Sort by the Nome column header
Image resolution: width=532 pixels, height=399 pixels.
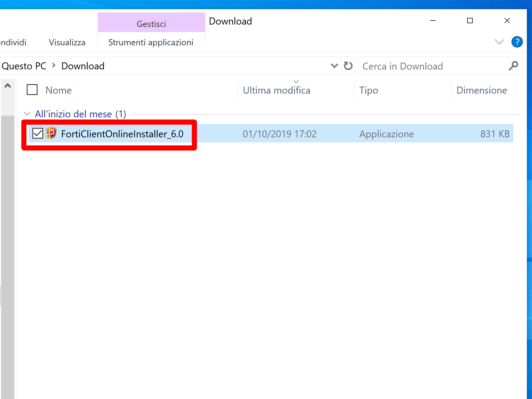[59, 90]
